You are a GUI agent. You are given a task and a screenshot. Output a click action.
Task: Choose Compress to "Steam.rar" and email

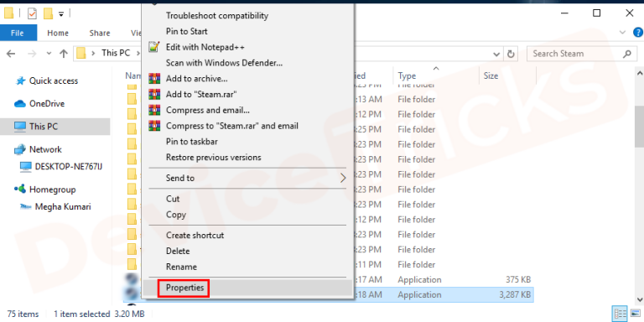click(x=231, y=126)
